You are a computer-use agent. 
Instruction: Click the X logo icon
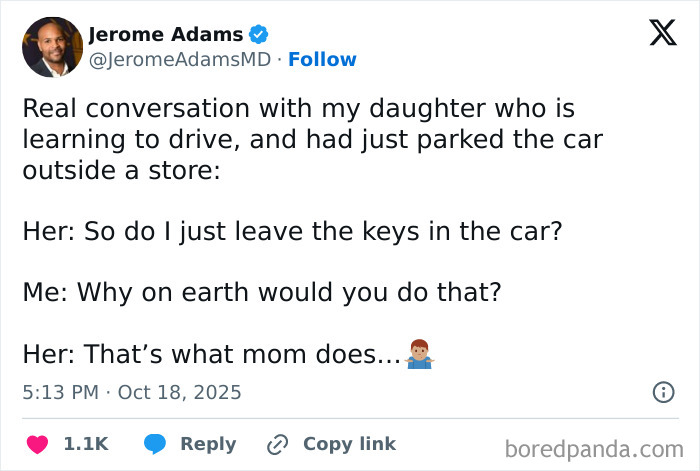coord(656,34)
